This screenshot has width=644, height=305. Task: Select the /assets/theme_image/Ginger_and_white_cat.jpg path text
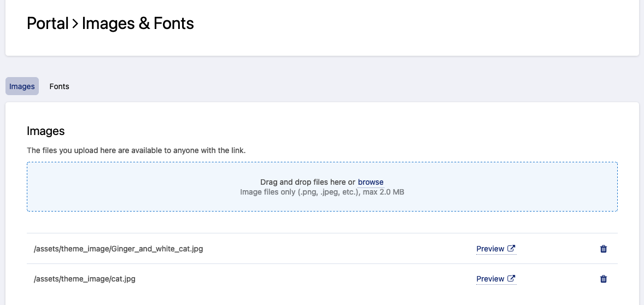click(x=119, y=249)
